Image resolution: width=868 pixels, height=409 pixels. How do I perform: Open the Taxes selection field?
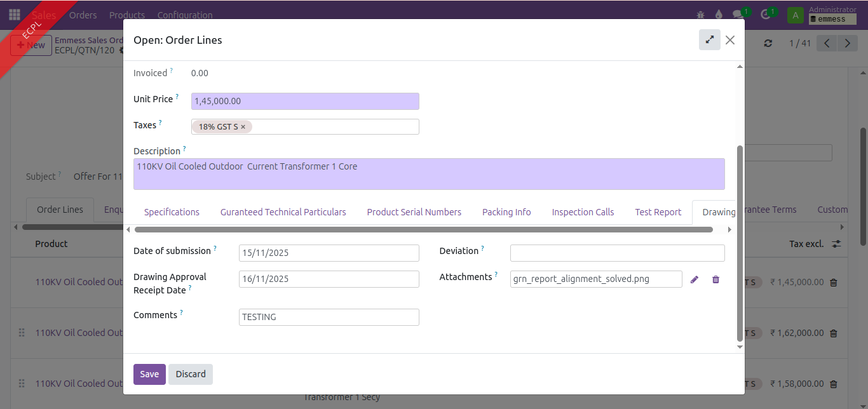(334, 127)
